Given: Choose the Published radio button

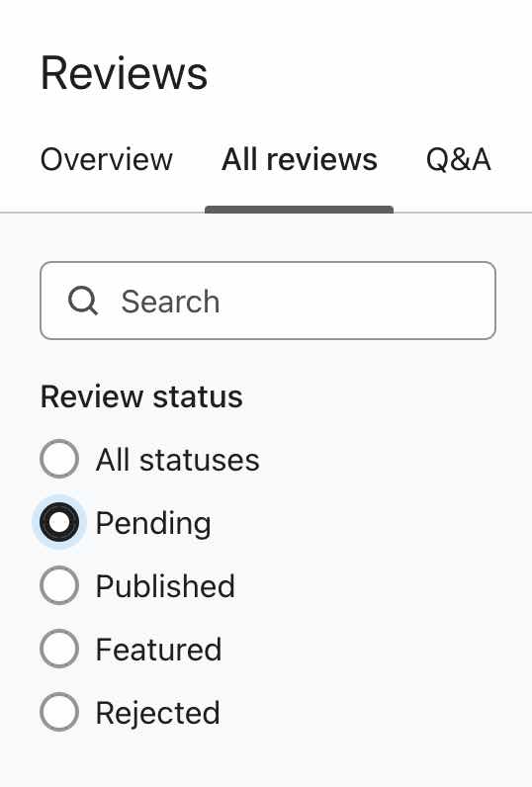Looking at the screenshot, I should point(59,585).
